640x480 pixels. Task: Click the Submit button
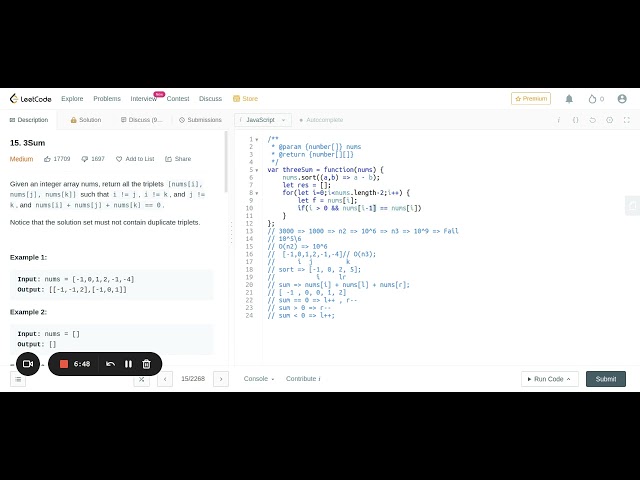pos(606,379)
